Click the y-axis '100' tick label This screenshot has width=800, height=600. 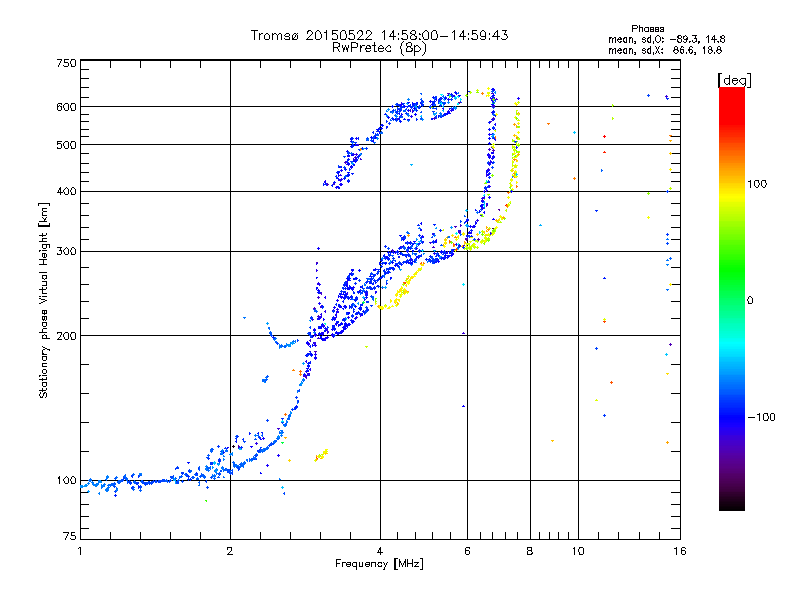pos(66,480)
